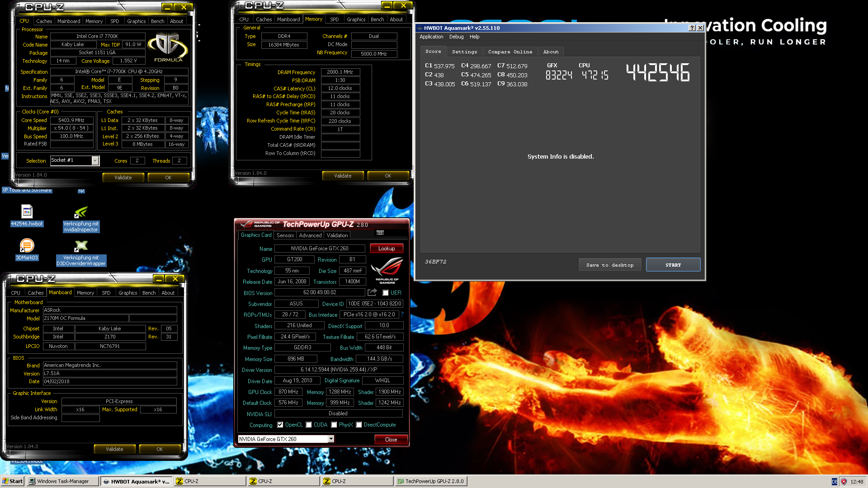Click the 36BF72 code in Aquamark
The height and width of the screenshot is (488, 868).
coord(435,262)
